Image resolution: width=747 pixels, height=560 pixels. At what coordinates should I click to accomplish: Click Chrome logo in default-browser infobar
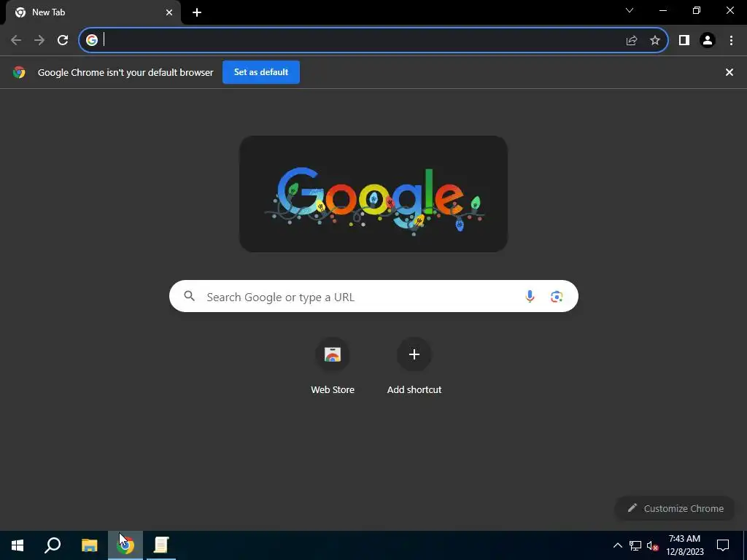(x=19, y=72)
